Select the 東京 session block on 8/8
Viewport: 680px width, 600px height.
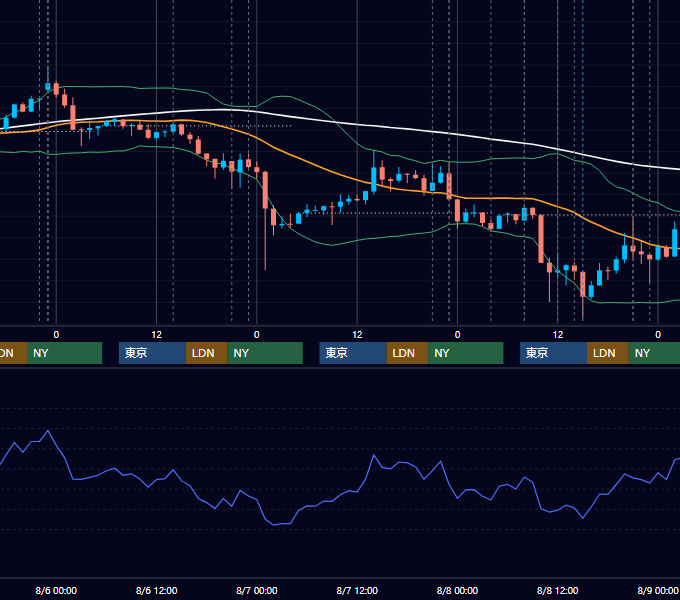click(553, 353)
